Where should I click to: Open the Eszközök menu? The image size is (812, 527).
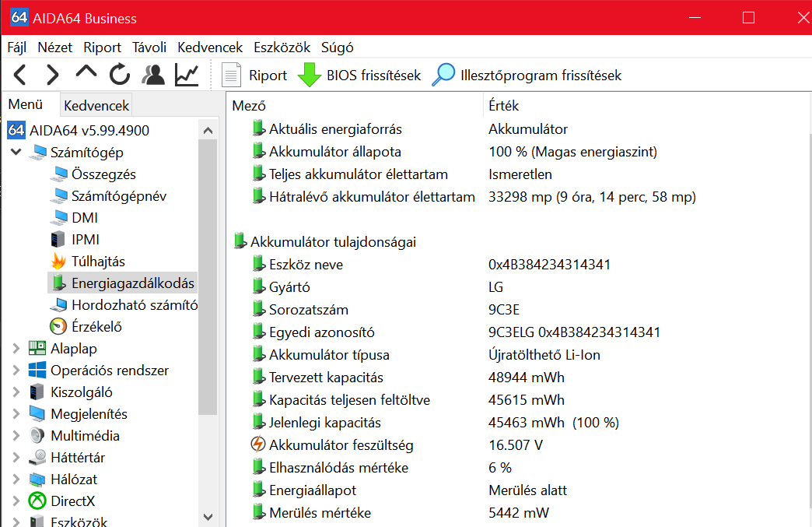click(282, 47)
